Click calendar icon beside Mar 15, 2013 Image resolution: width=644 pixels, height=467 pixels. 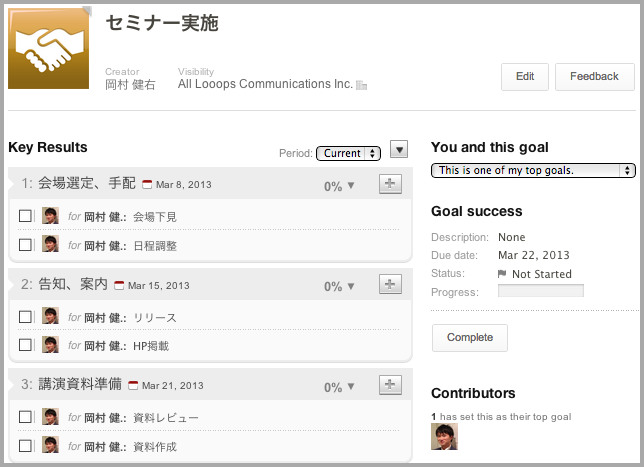pos(119,285)
